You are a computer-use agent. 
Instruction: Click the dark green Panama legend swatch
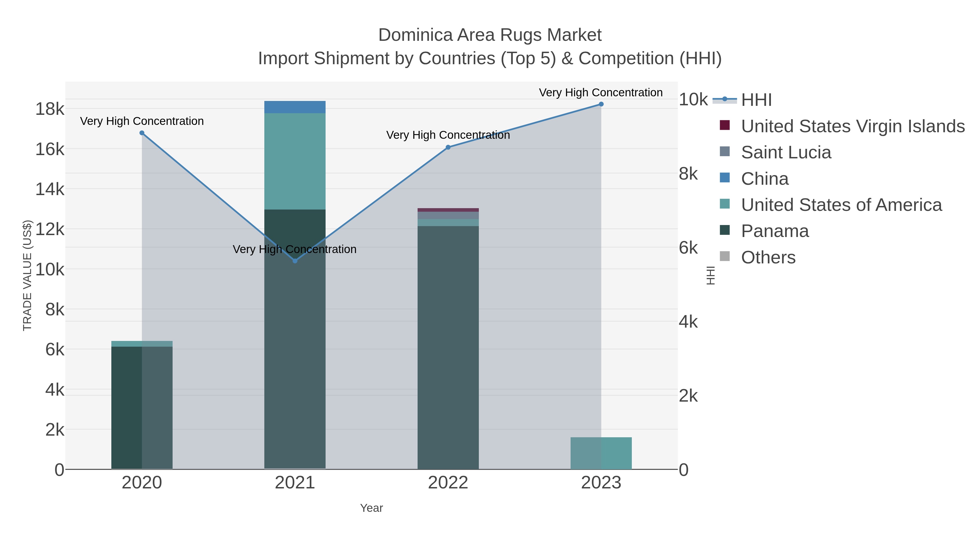coord(725,230)
